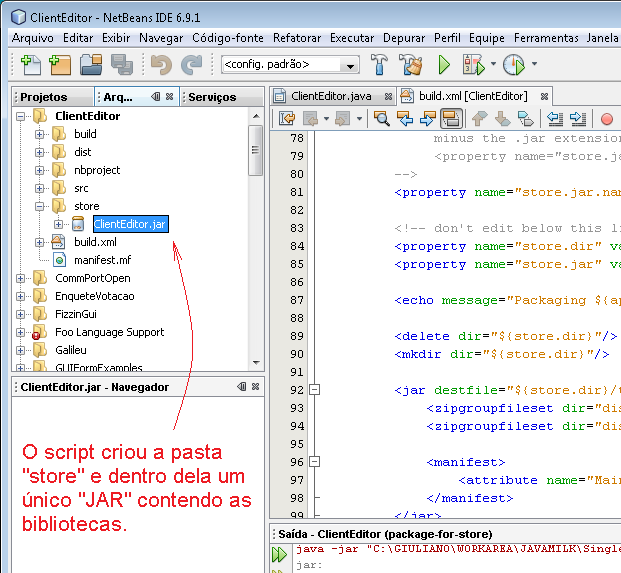621x573 pixels.
Task: Click the New File toolbar icon
Action: pos(31,65)
